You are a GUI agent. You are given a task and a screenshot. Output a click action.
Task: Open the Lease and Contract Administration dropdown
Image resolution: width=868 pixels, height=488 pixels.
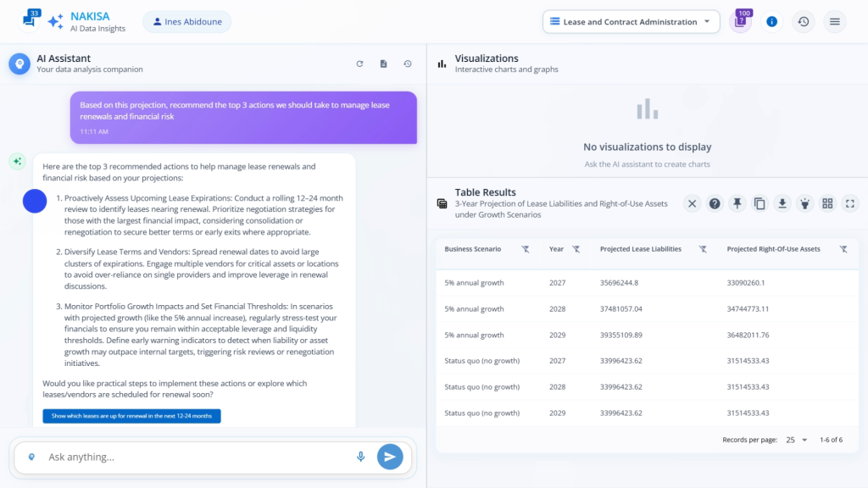(x=631, y=22)
